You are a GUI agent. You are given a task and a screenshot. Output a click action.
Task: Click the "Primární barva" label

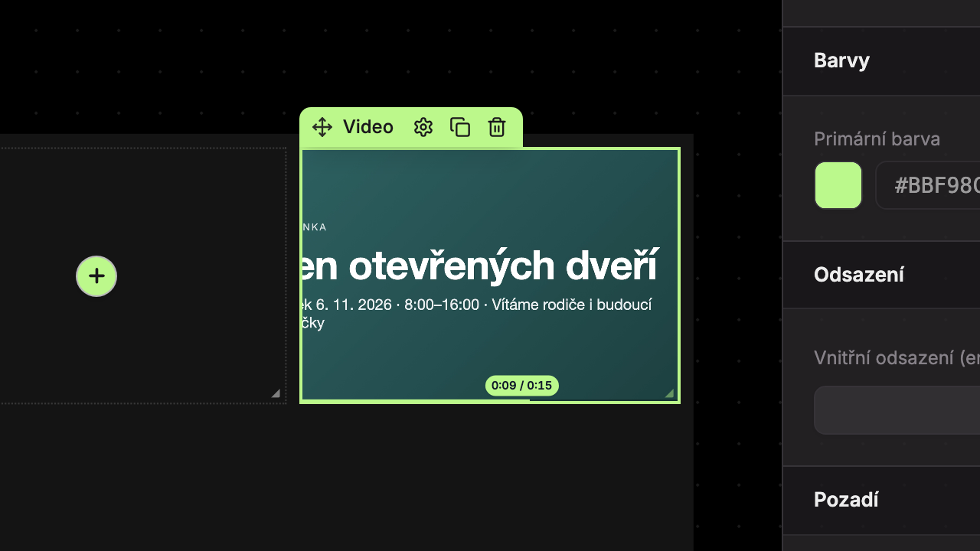[877, 139]
